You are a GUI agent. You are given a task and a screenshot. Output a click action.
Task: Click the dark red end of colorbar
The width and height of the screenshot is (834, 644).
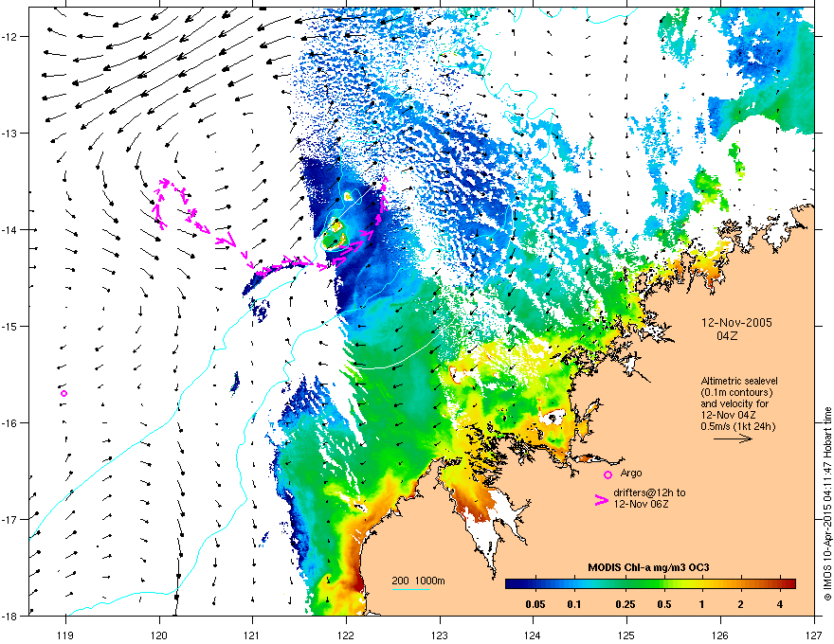[x=789, y=583]
